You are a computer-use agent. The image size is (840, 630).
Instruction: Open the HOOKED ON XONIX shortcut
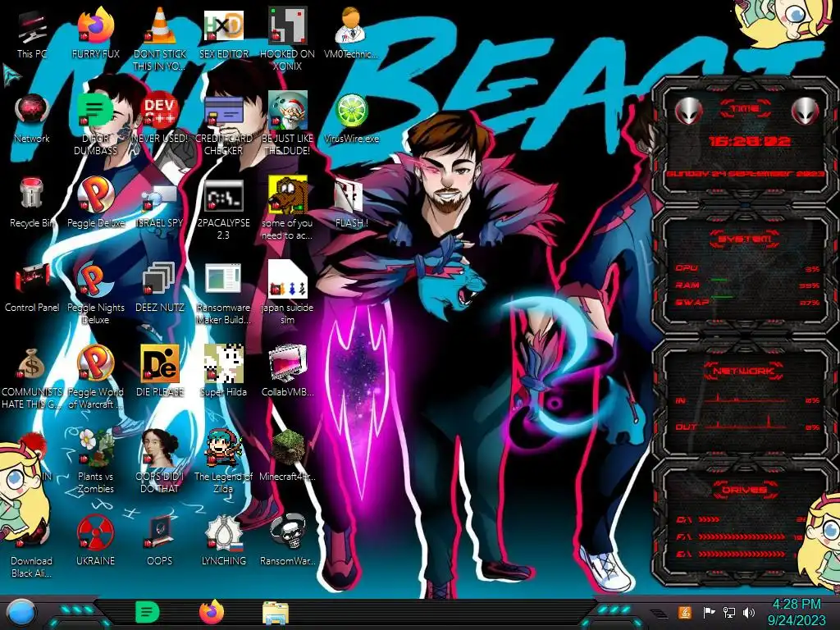288,39
